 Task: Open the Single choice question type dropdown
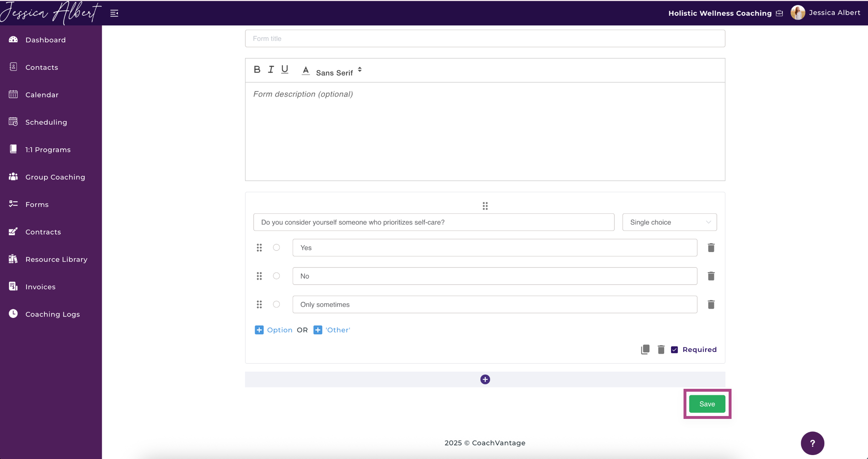point(670,222)
